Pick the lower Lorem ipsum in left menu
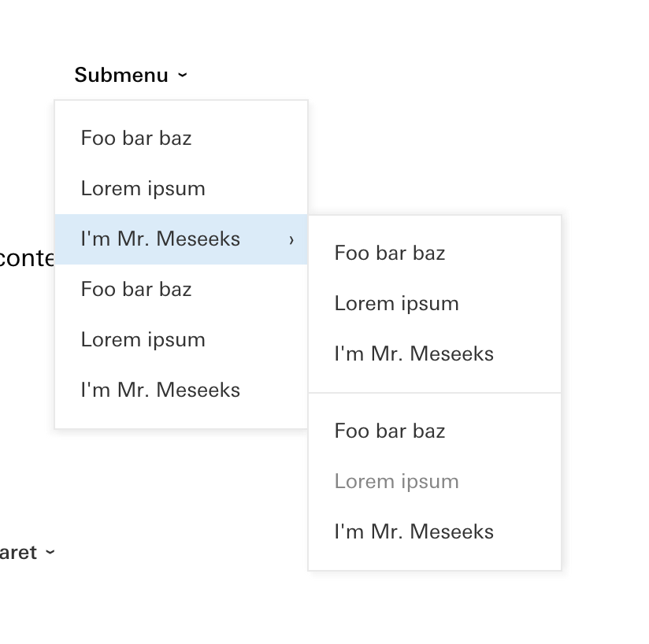 pyautogui.click(x=143, y=339)
